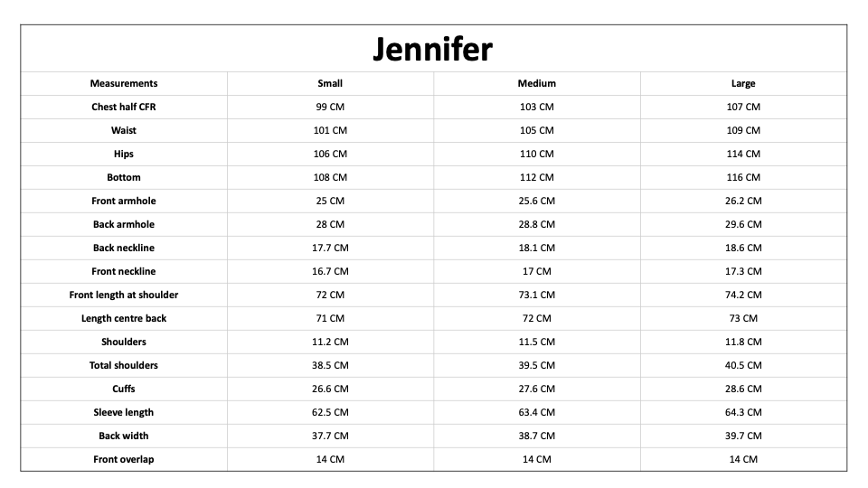Select Total shoulders Small value 38.5 CM

tap(330, 366)
